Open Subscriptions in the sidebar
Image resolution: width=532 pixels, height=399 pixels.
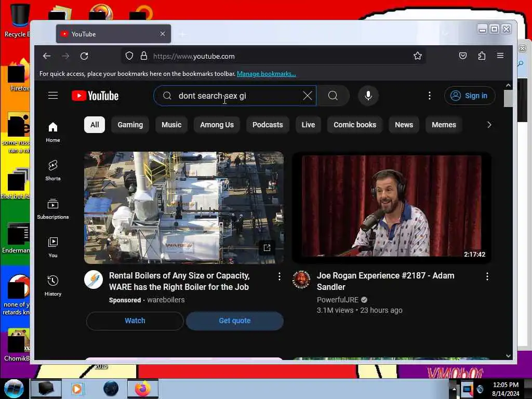(53, 209)
